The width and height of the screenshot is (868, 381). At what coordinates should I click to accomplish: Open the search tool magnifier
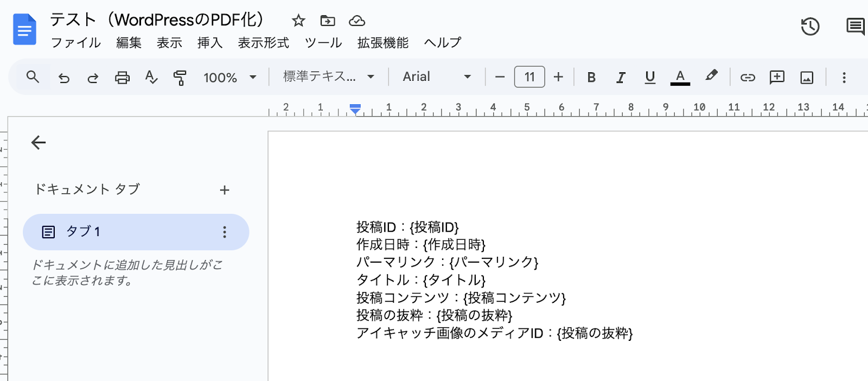(x=33, y=77)
